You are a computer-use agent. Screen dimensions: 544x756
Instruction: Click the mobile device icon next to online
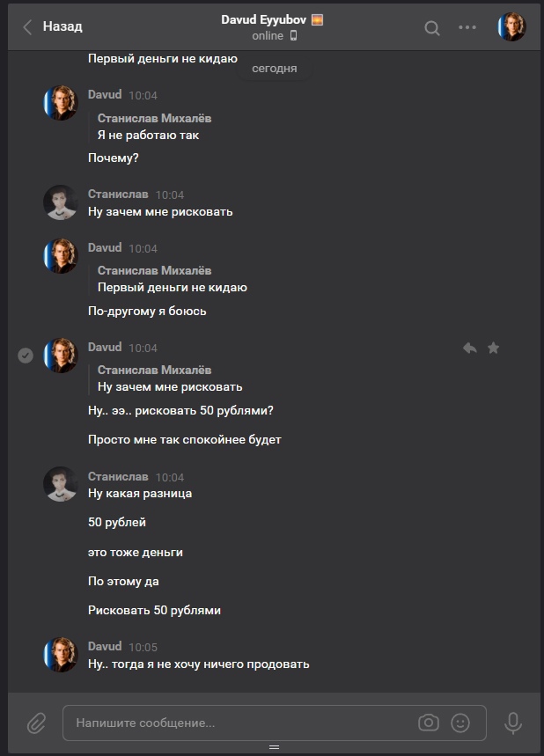pos(293,36)
